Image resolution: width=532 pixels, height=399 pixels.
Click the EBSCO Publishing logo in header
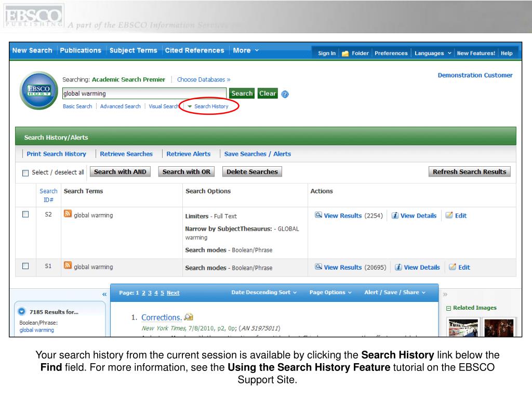point(34,16)
